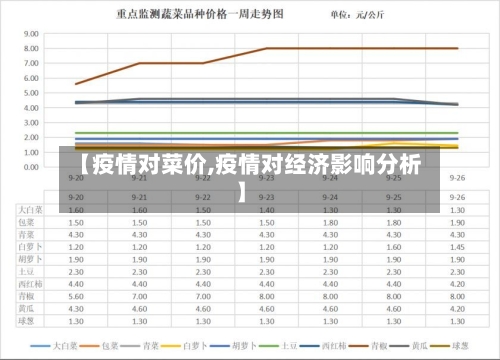
Task: Click the green 土豆 line in the chart
Action: tap(267, 133)
